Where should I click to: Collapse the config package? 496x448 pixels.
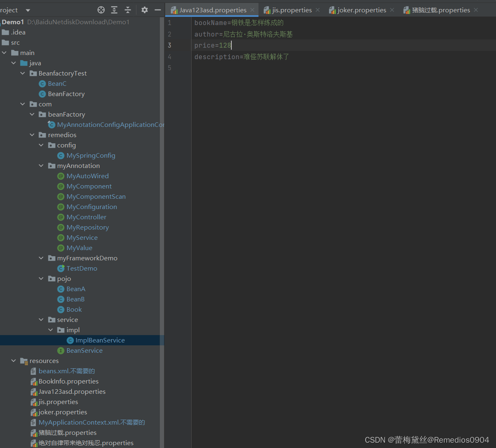[x=41, y=145]
